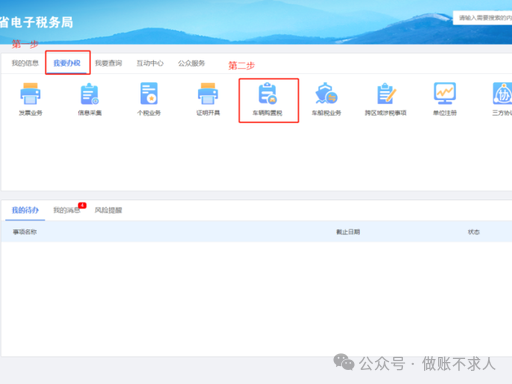Select the 我要办税 tab
This screenshot has width=512, height=384.
point(67,63)
